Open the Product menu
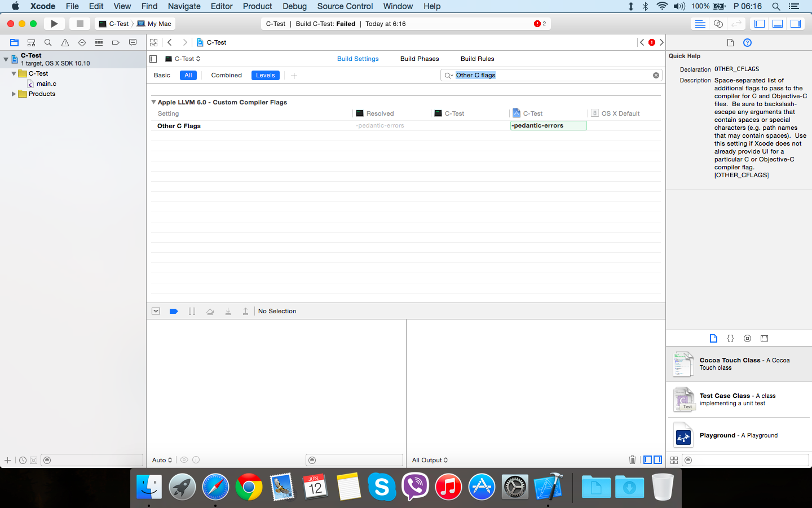 [257, 6]
